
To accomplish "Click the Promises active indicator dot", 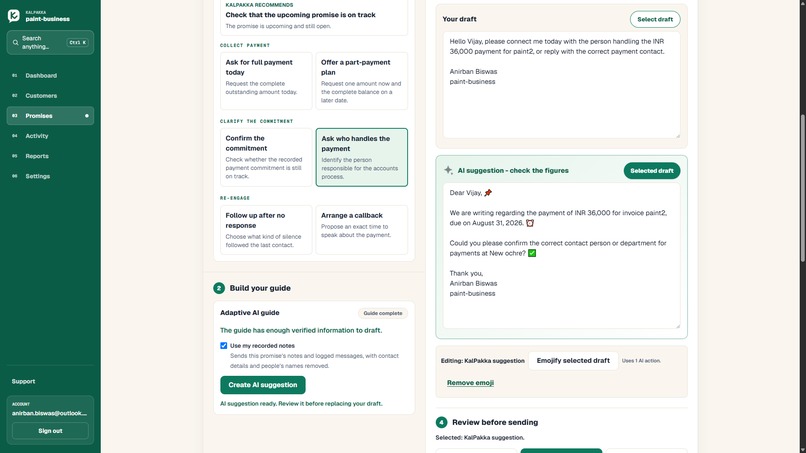I will [86, 116].
